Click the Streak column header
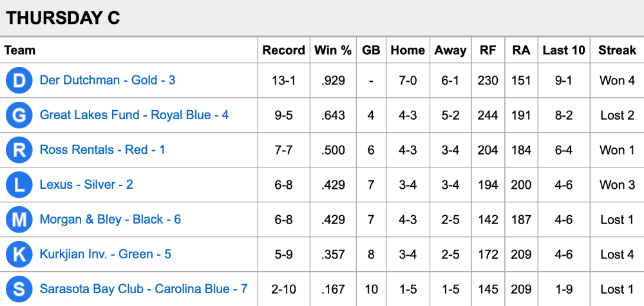644x306 pixels. [x=617, y=50]
